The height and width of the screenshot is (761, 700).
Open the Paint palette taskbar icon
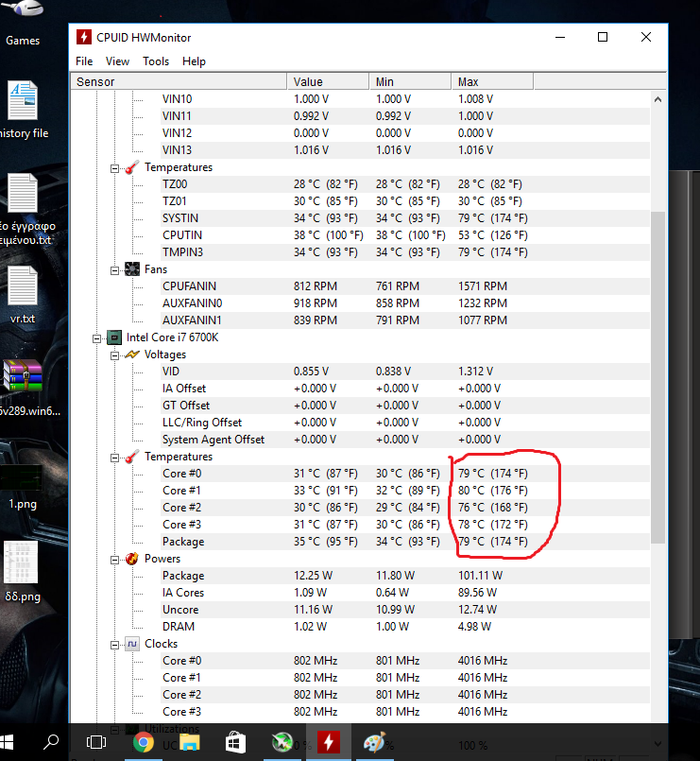(374, 742)
